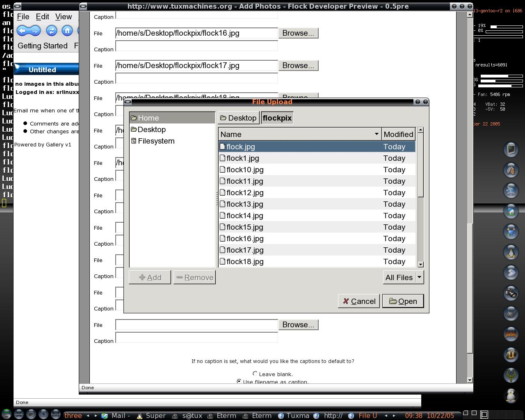
Task: Open the Doom icon in the dock
Action: click(x=511, y=334)
